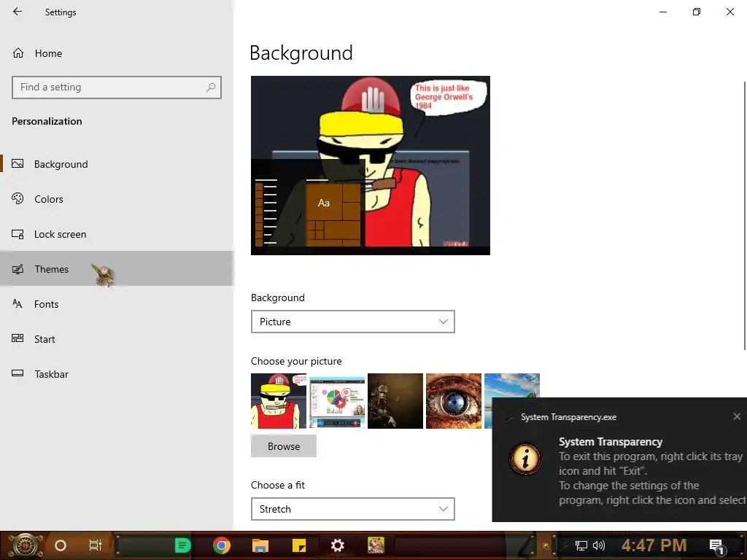Open the Lock screen settings
This screenshot has width=747, height=560.
click(117, 234)
